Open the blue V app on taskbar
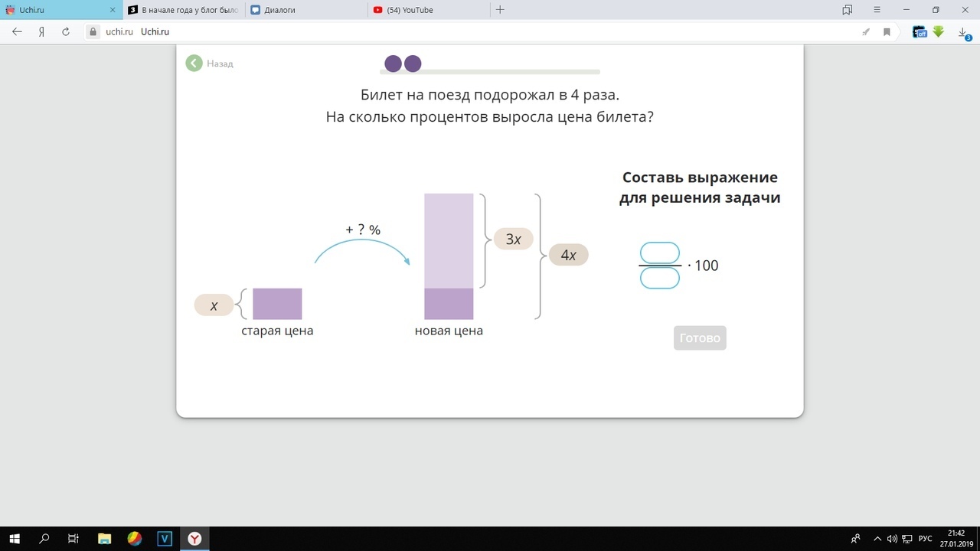The width and height of the screenshot is (980, 551). [165, 539]
